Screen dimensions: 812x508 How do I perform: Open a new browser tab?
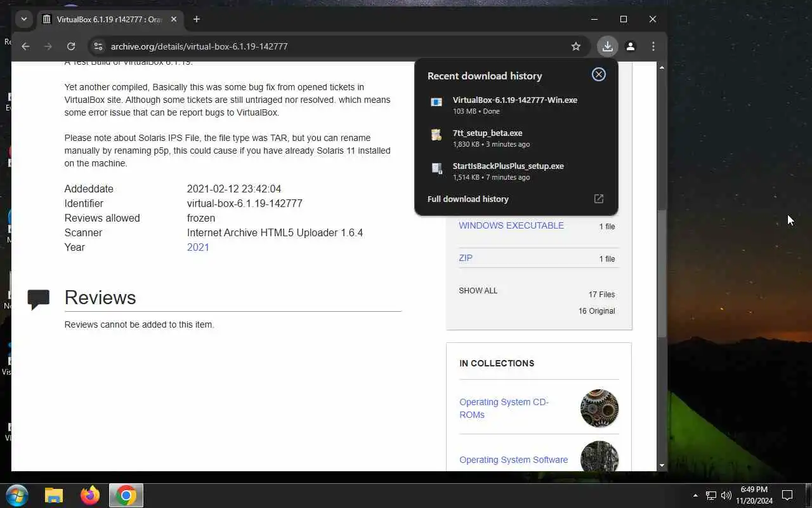197,19
